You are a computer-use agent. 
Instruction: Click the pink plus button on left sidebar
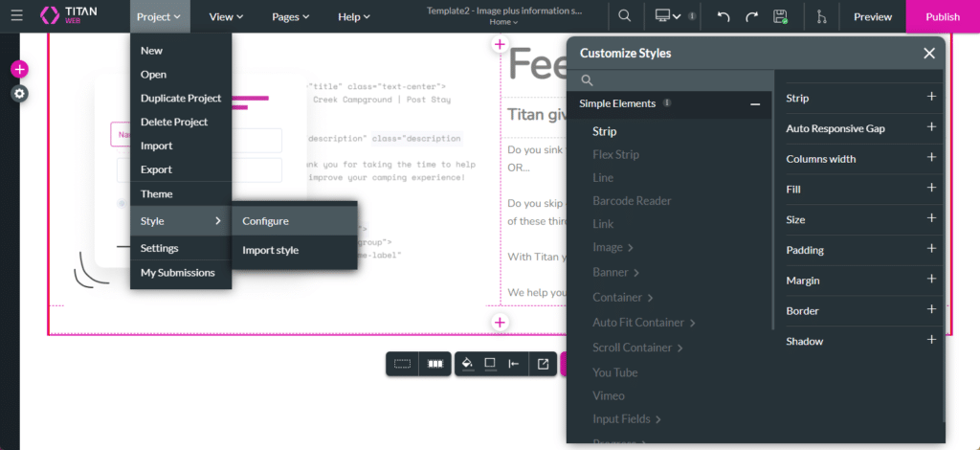19,69
